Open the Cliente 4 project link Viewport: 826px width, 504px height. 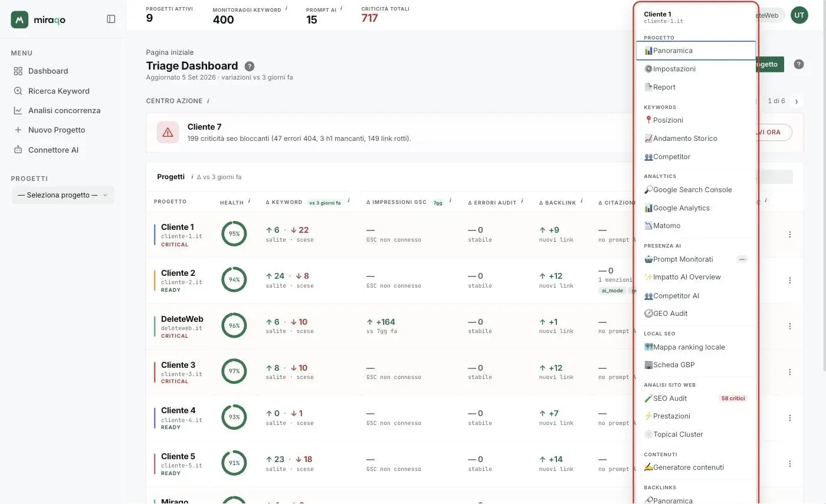178,410
